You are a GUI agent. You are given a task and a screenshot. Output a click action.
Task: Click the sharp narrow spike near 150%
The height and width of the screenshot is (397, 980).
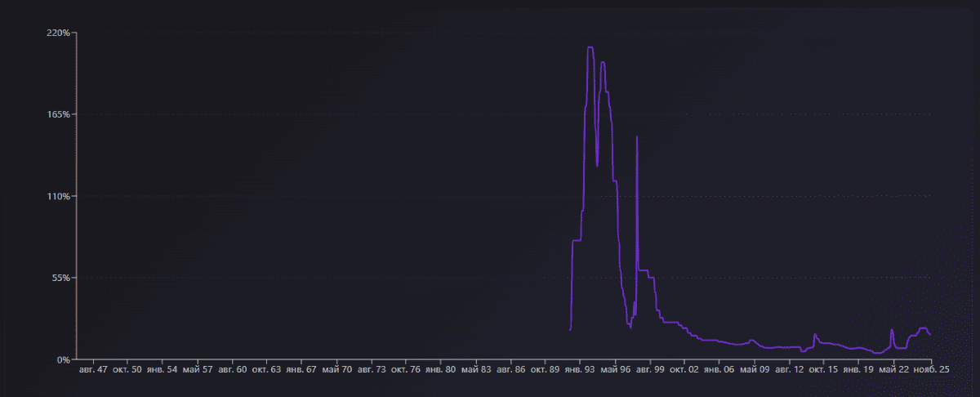coord(636,137)
